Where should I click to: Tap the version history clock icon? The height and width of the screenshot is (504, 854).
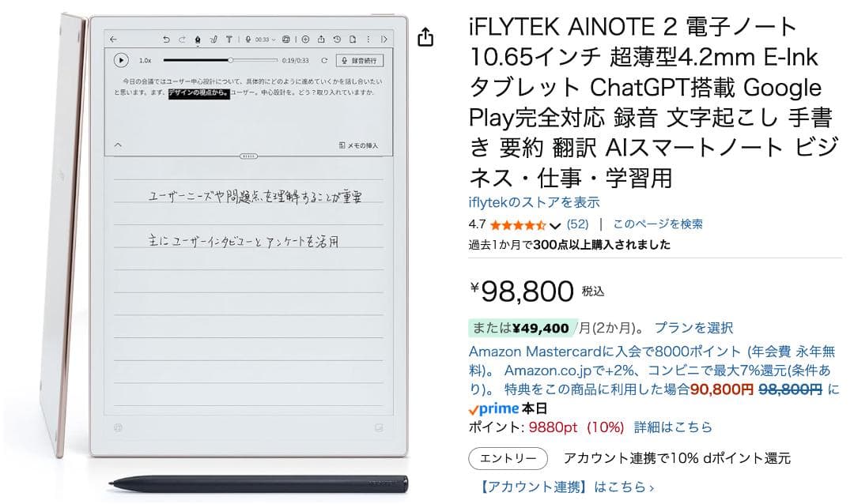tap(337, 39)
